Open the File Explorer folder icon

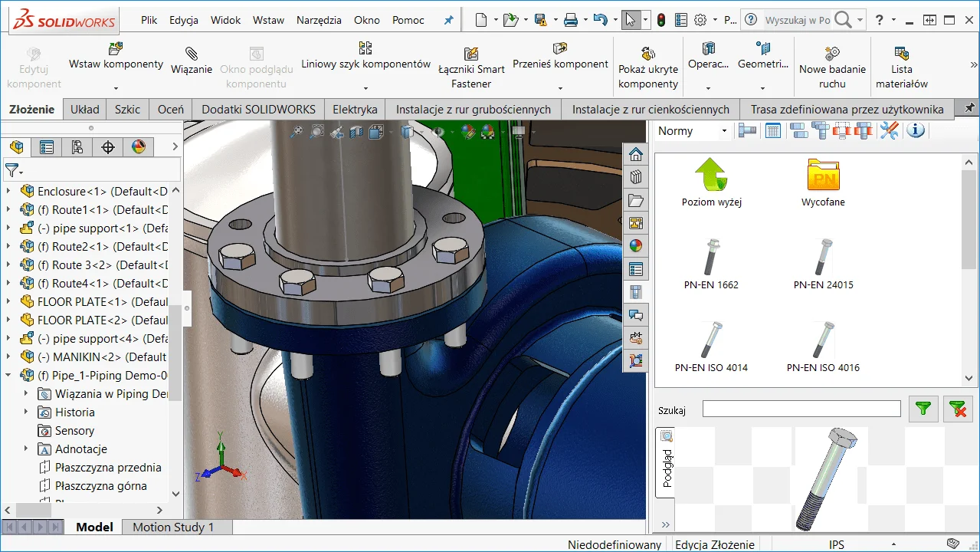(635, 201)
